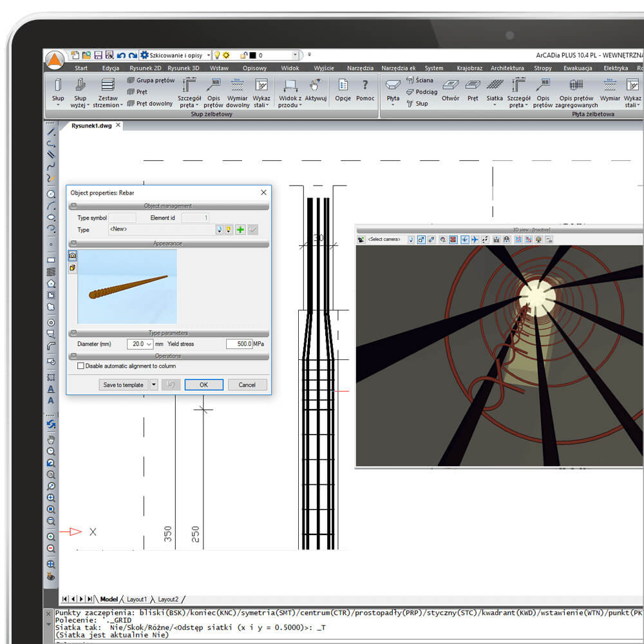Collapse the Appearance section in Rebar dialog

73,243
